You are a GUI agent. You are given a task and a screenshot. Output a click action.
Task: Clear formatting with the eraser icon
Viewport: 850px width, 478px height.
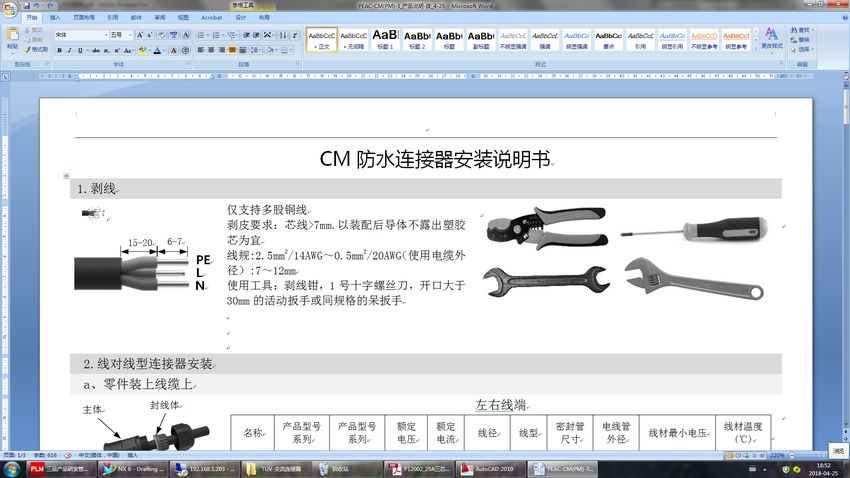162,35
